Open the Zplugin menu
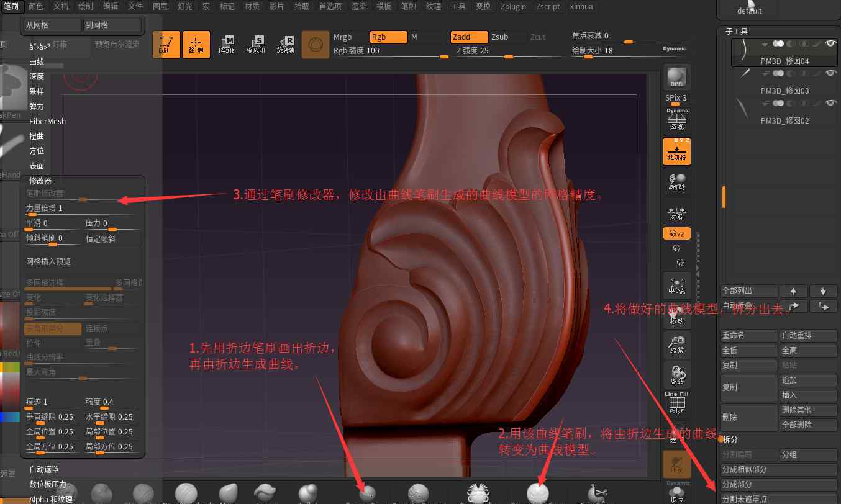The image size is (841, 504). (x=513, y=6)
